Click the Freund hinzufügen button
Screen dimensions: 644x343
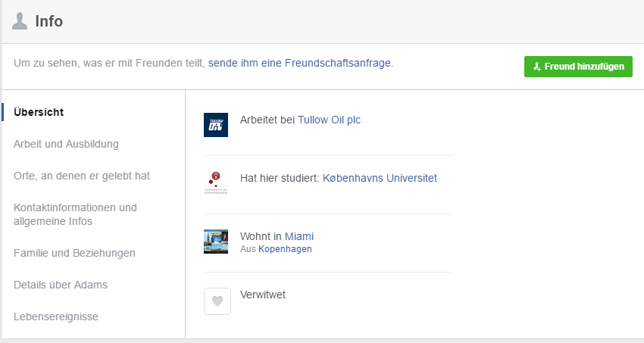(578, 67)
